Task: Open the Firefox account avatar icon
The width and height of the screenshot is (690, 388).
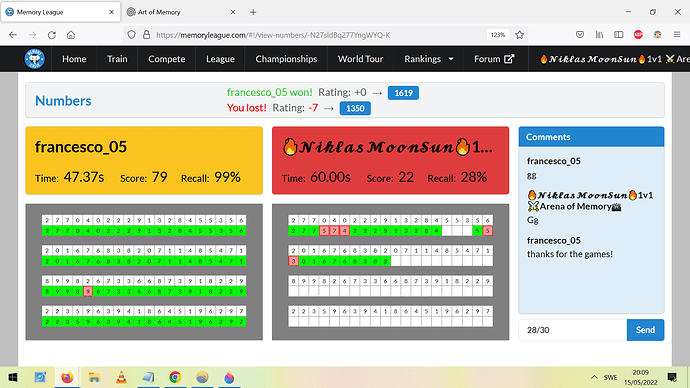Action: click(657, 35)
